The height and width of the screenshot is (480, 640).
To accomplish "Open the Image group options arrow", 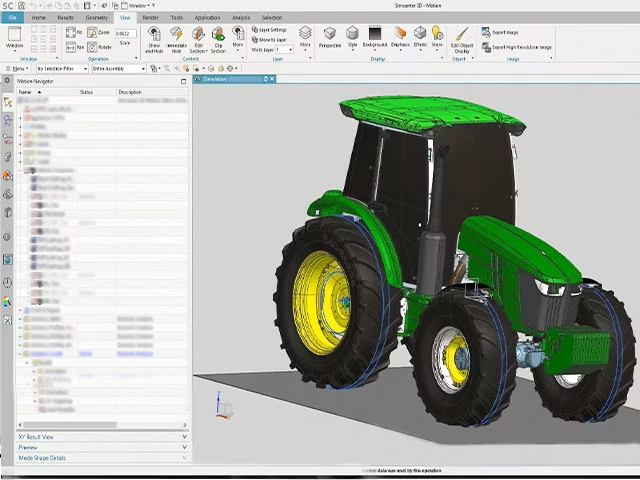I will [551, 58].
